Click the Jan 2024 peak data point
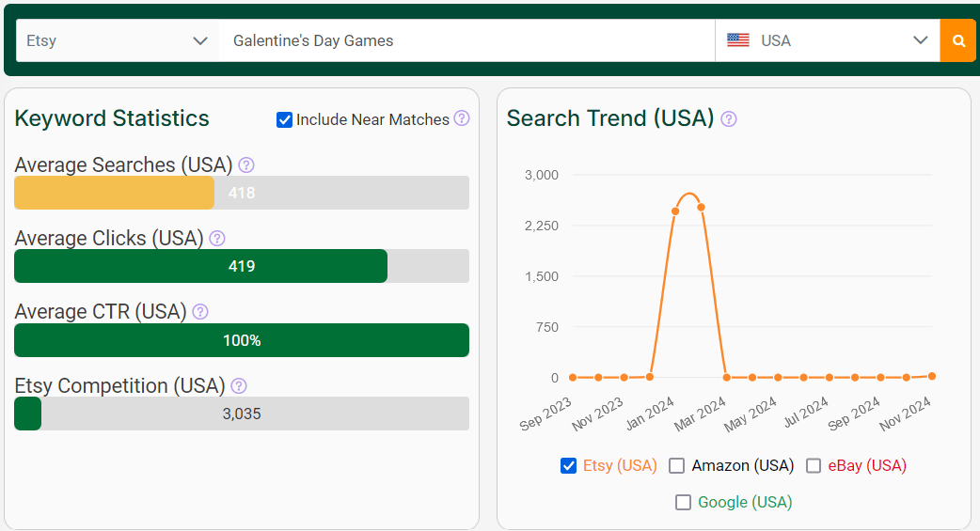Screen dimensions: 980x531 [675, 211]
